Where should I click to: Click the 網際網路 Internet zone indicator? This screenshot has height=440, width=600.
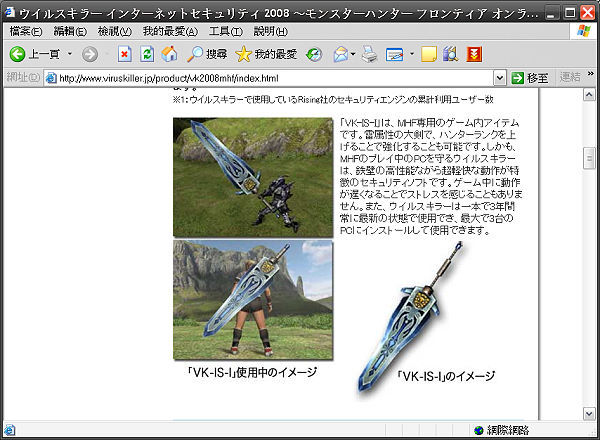501,430
